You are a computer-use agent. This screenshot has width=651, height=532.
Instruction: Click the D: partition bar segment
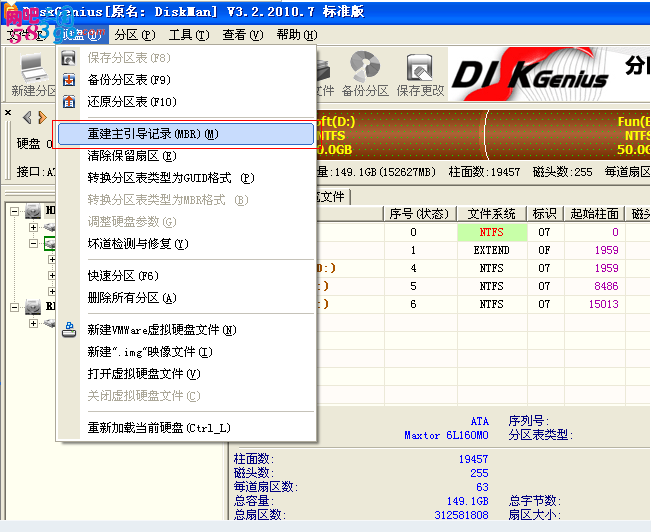(x=401, y=135)
